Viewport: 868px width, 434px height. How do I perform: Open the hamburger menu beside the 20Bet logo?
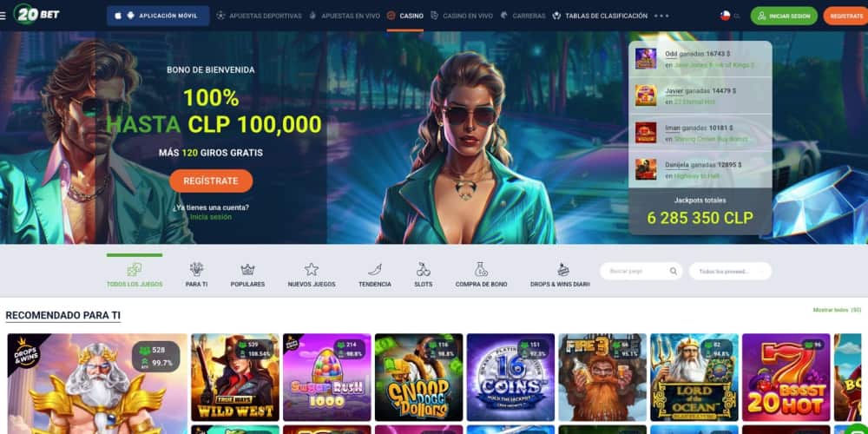point(3,16)
